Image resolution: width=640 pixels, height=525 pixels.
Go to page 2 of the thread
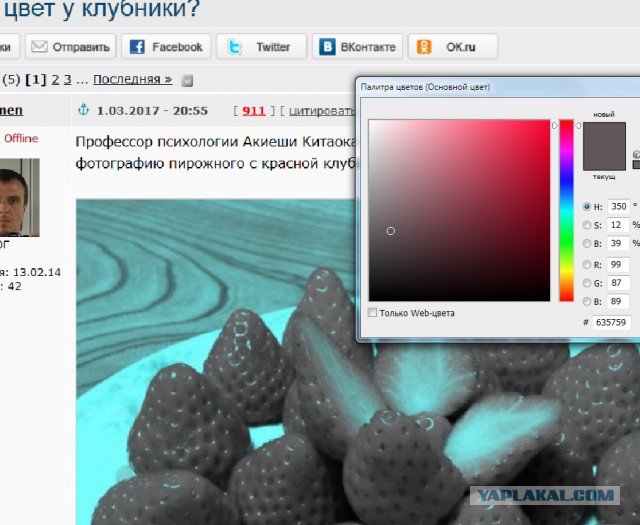pos(56,79)
